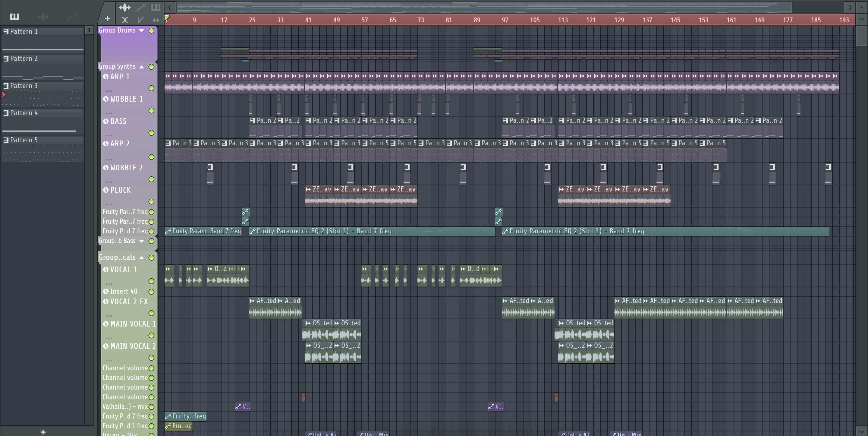Click bar 97 on the timeline ruler
Viewport: 868px width, 436px height.
(505, 20)
